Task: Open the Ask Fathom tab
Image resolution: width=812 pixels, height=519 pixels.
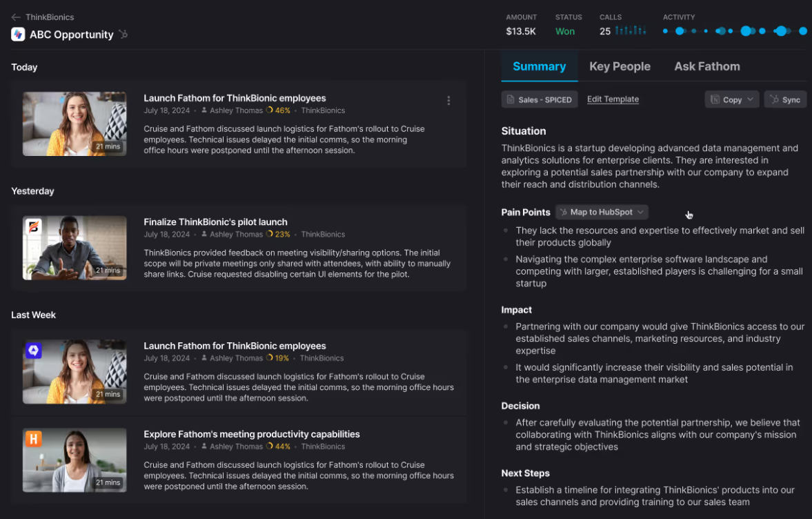Action: 707,66
